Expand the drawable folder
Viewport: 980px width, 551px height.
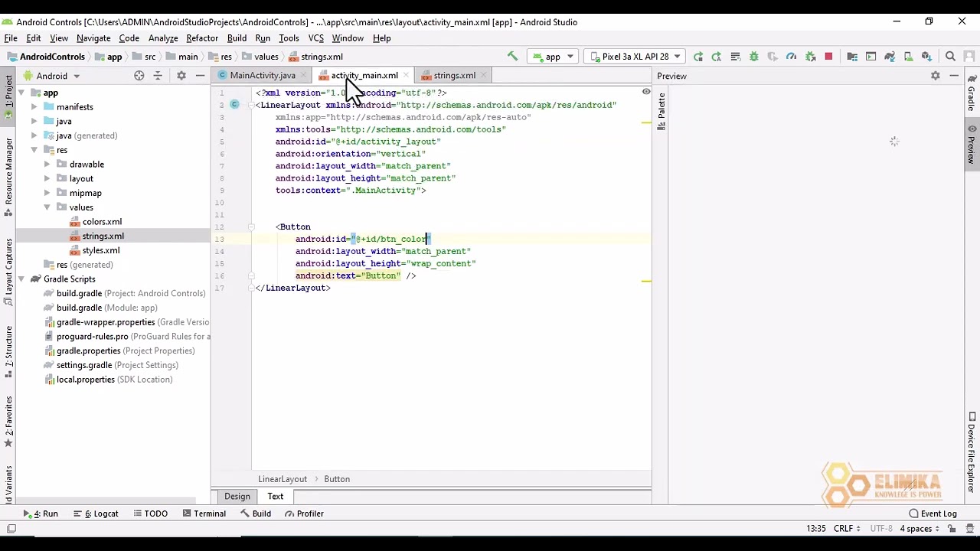(47, 165)
